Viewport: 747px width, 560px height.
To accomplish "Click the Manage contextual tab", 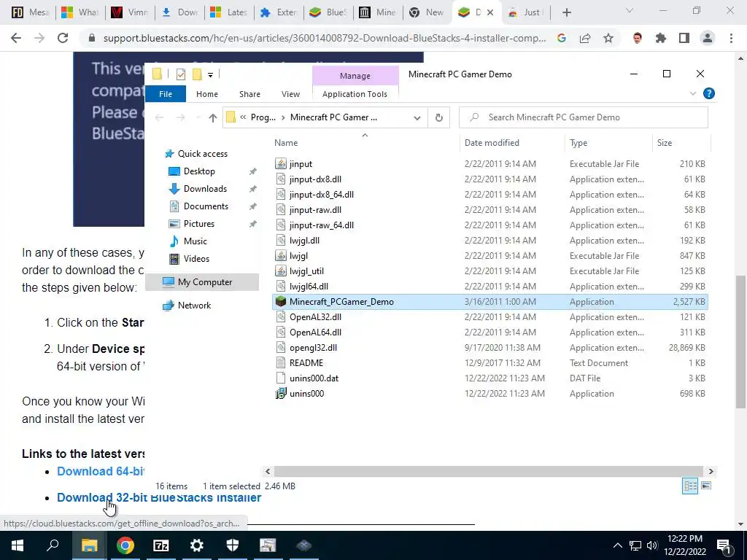I will [355, 76].
